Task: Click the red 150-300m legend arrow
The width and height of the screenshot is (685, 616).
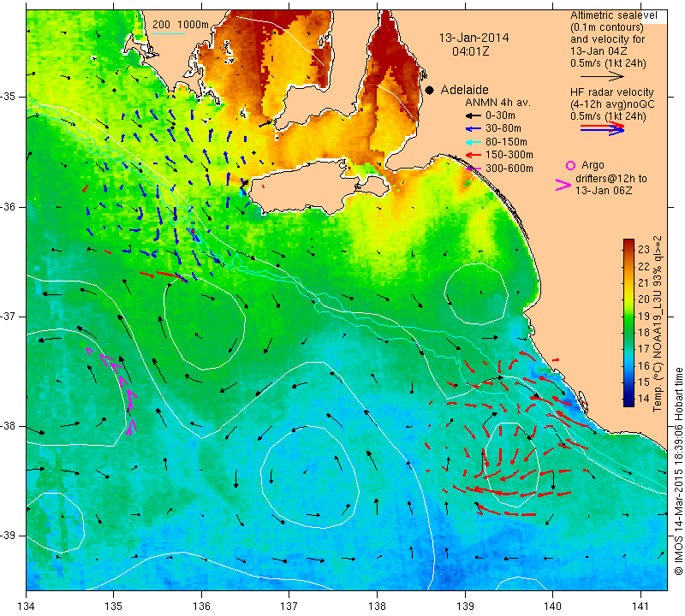Action: pos(473,155)
